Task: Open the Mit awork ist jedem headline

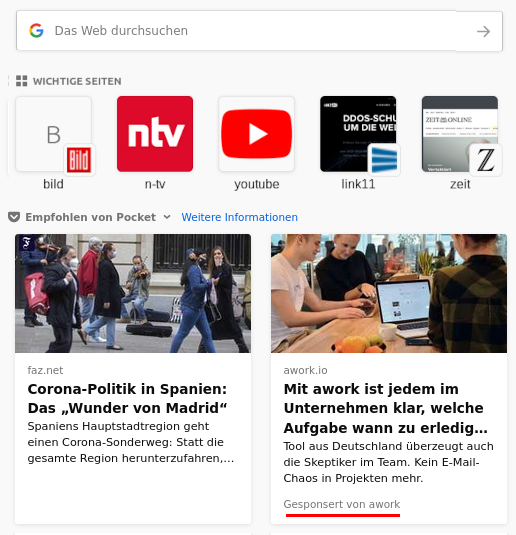Action: coord(385,408)
